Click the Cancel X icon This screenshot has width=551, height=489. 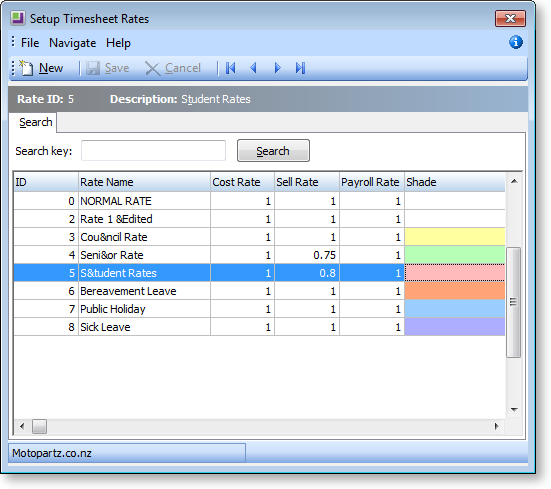(x=153, y=68)
